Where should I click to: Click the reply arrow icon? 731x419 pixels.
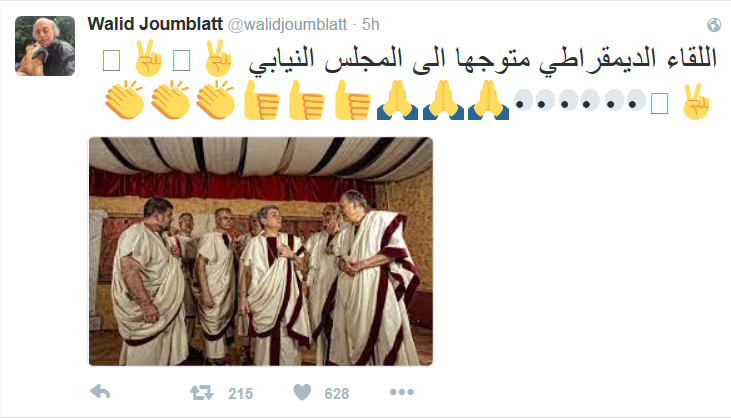click(x=100, y=392)
